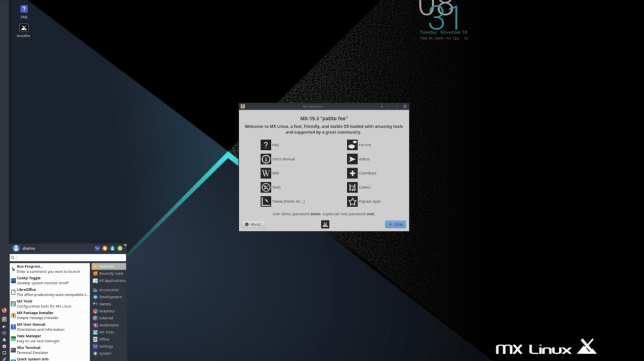The height and width of the screenshot is (361, 644).
Task: Select the Development category
Action: [109, 297]
